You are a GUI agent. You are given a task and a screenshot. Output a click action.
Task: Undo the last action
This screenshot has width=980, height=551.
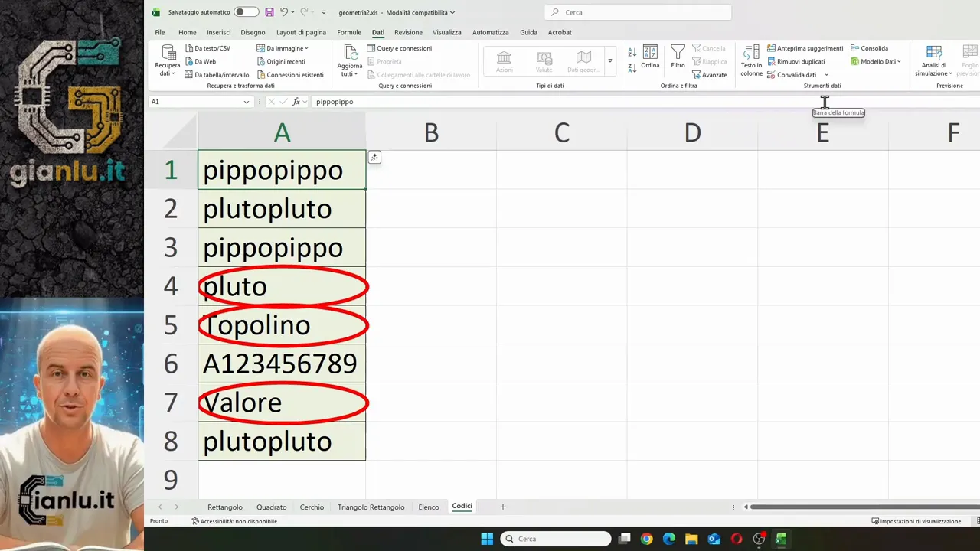pos(284,12)
